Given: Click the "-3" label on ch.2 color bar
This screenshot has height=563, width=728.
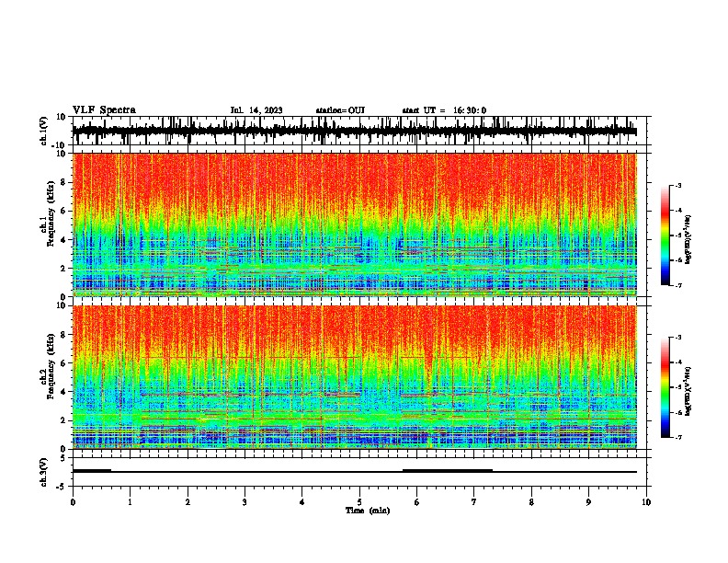Looking at the screenshot, I should (677, 338).
